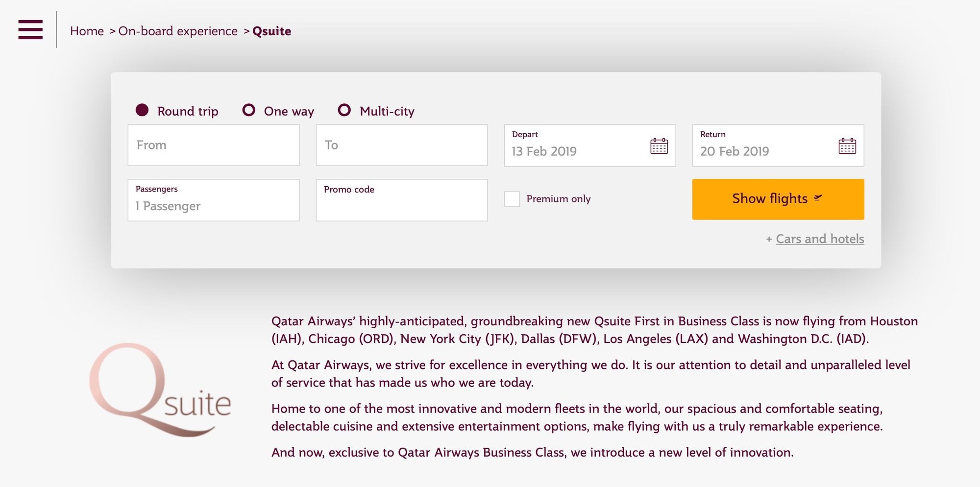The image size is (980, 487).
Task: Click the Promo code field
Action: pos(401,200)
